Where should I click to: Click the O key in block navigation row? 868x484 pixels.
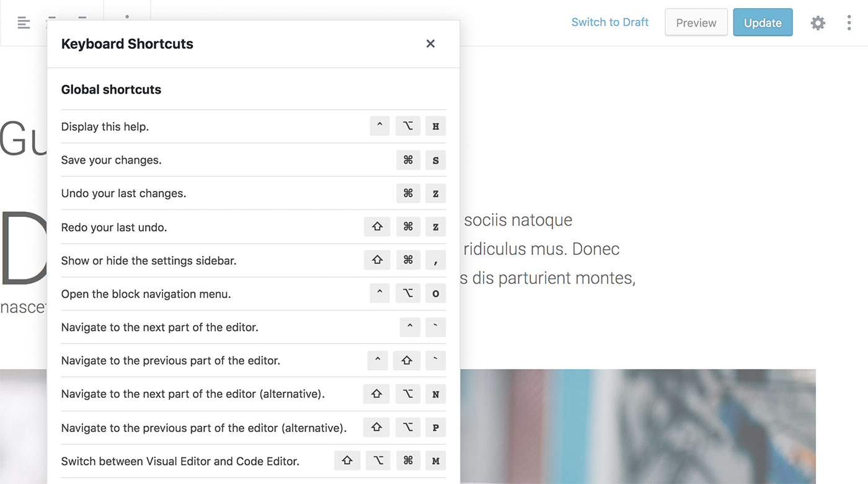[435, 294]
